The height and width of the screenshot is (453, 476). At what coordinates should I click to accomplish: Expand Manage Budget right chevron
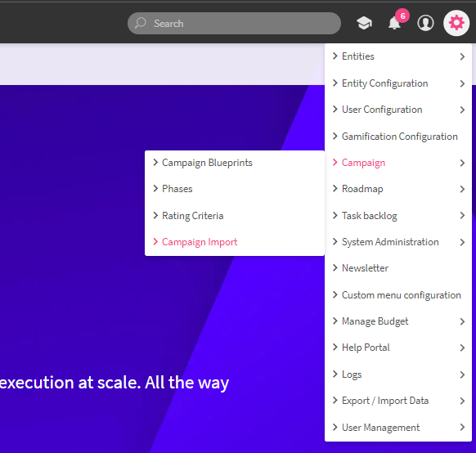(x=462, y=321)
